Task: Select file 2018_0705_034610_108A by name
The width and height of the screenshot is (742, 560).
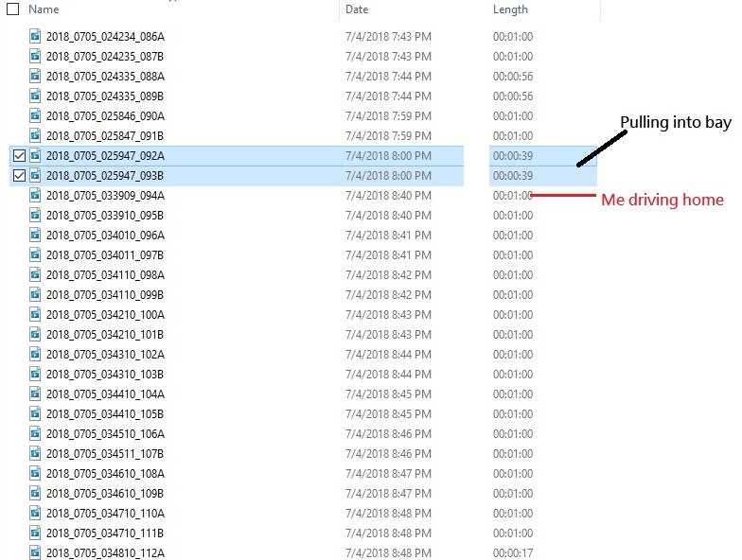Action: point(105,474)
